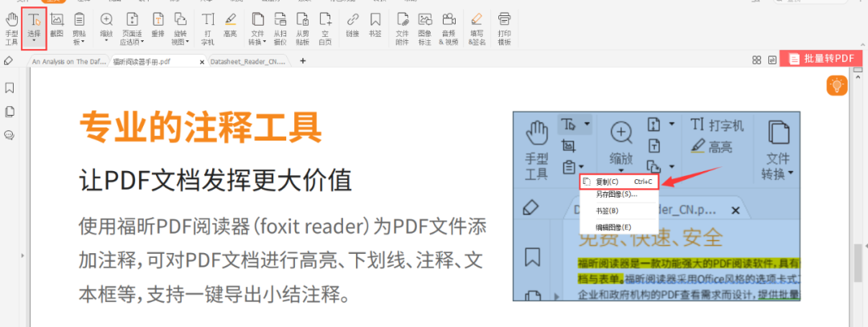Image resolution: width=868 pixels, height=327 pixels.
Task: Click the 页面适应选项 page fit icon
Action: pos(133,20)
